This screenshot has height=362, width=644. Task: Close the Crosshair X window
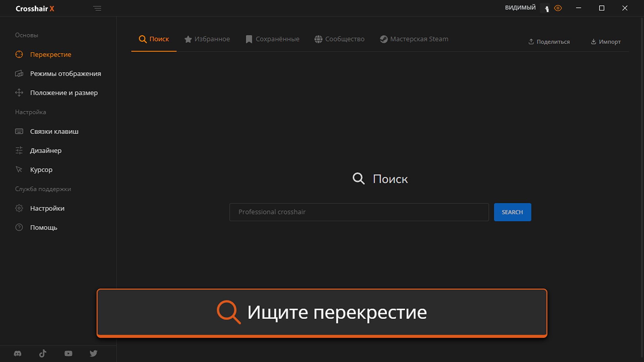[x=625, y=8]
